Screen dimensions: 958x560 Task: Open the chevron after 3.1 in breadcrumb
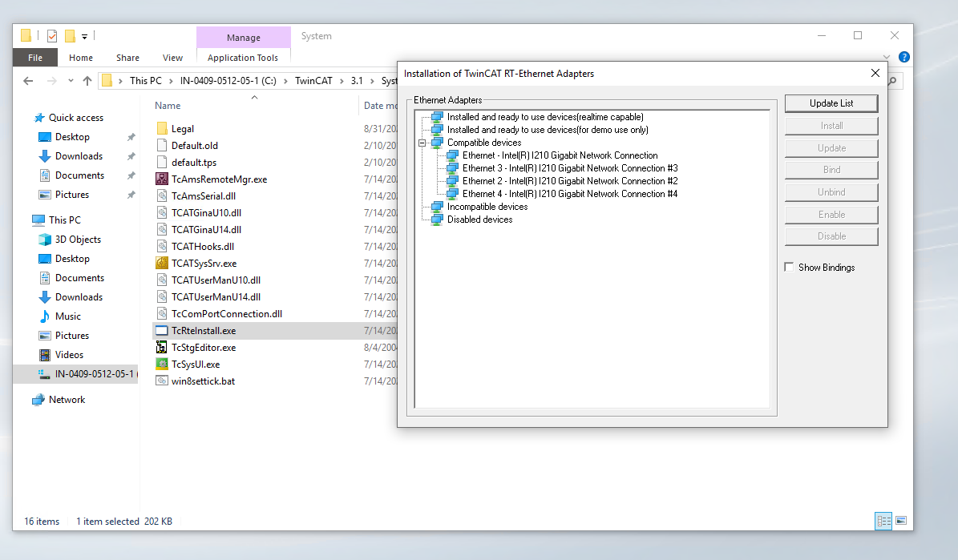click(x=372, y=81)
